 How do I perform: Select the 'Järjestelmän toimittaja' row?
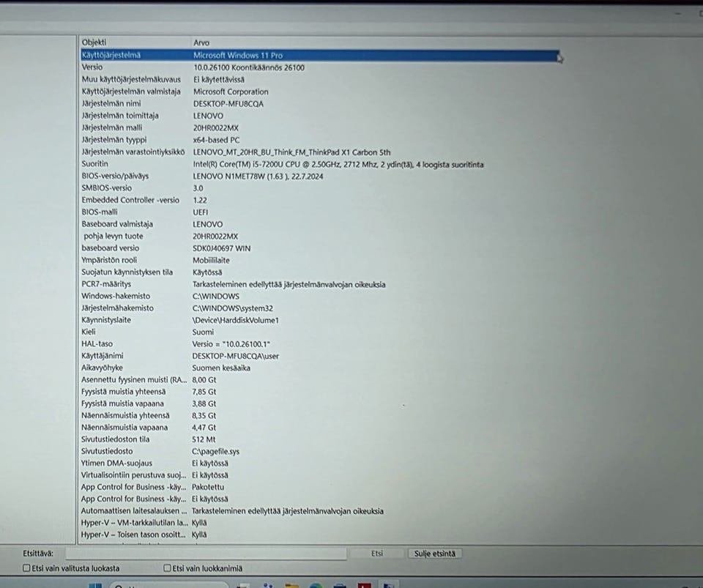click(120, 116)
